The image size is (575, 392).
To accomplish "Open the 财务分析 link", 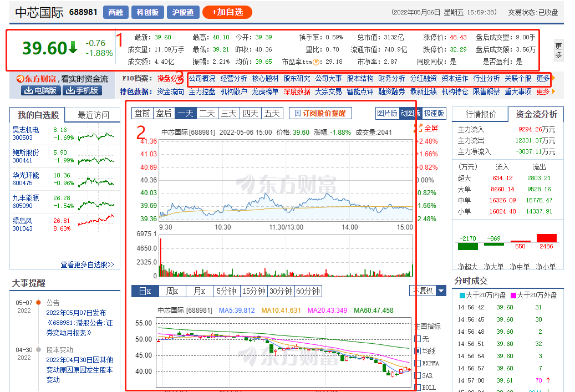I will pos(391,78).
